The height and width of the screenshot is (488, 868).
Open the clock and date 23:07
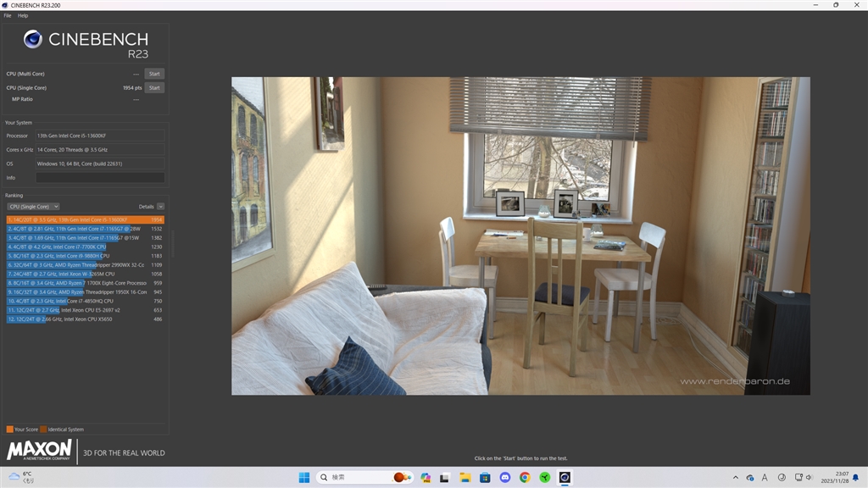835,478
